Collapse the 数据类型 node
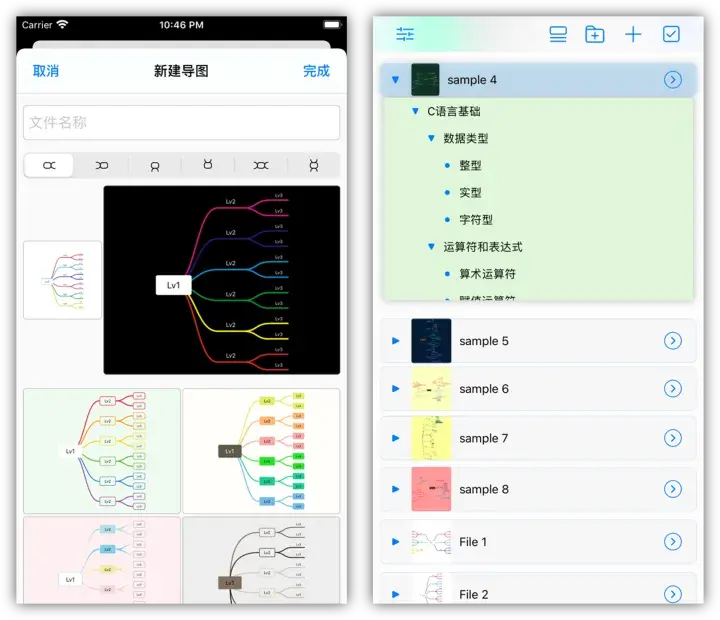The image size is (720, 620). click(x=431, y=138)
